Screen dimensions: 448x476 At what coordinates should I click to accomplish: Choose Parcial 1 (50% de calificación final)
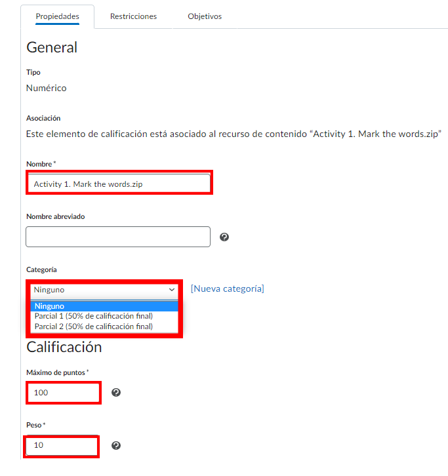click(94, 316)
